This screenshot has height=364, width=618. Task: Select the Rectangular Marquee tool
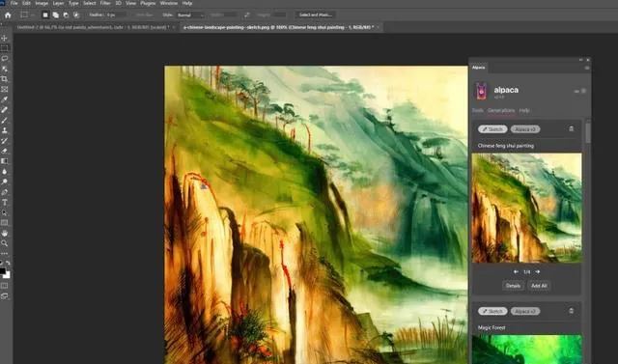pos(4,48)
